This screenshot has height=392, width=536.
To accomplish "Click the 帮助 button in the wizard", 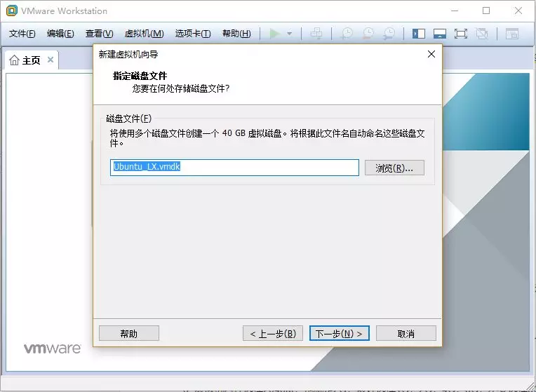I will [129, 333].
